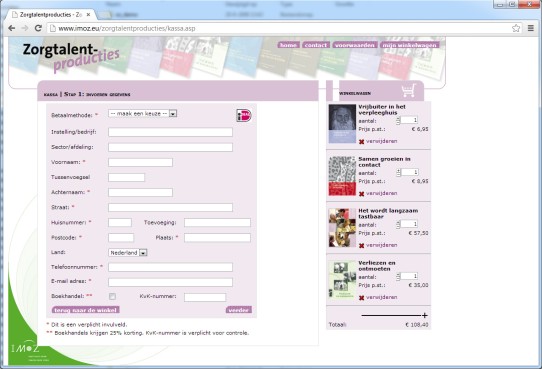The height and width of the screenshot is (369, 542).
Task: Click red cross to remove Samen groeien in contact
Action: click(x=362, y=194)
